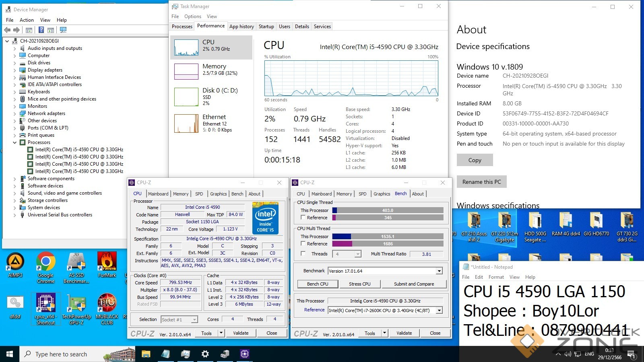Enable Reference checkbox under CPU Single Thread
The height and width of the screenshot is (362, 644).
303,218
